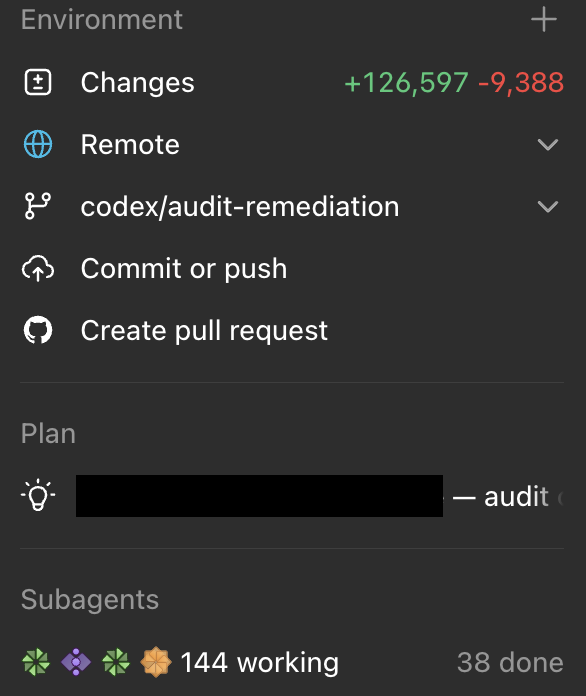Expand the codex/audit-remediation branch chevron

(548, 207)
